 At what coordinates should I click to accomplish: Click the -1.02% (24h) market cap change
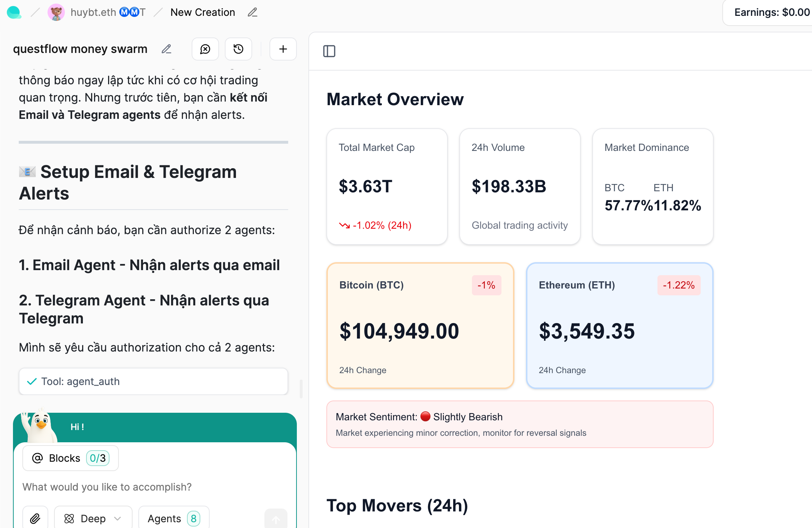(375, 225)
